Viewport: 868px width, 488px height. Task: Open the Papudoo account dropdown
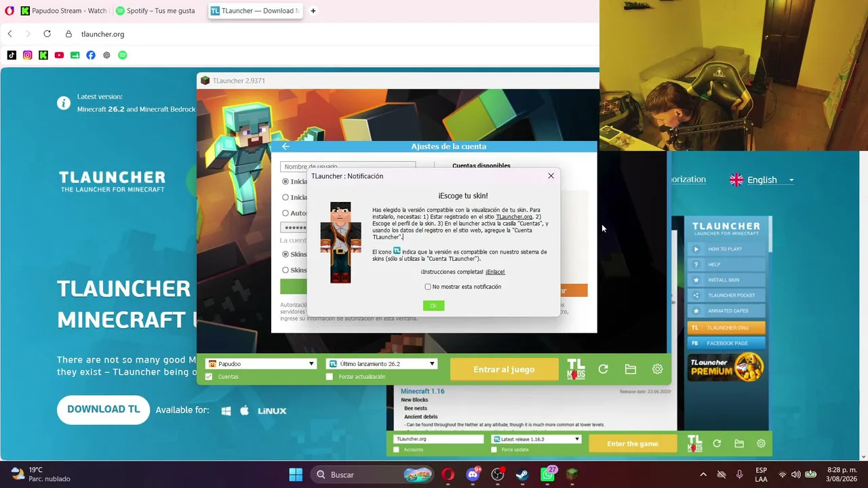pyautogui.click(x=261, y=364)
